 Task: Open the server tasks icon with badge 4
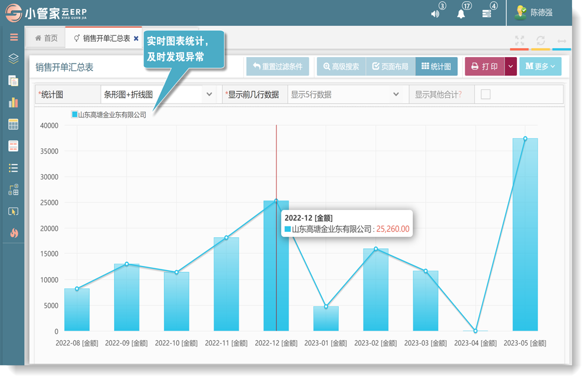(487, 14)
